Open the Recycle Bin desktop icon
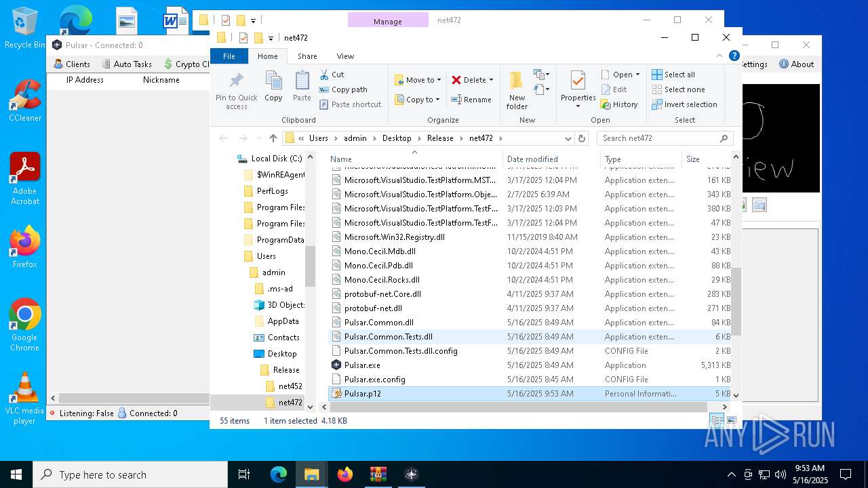 [x=24, y=28]
